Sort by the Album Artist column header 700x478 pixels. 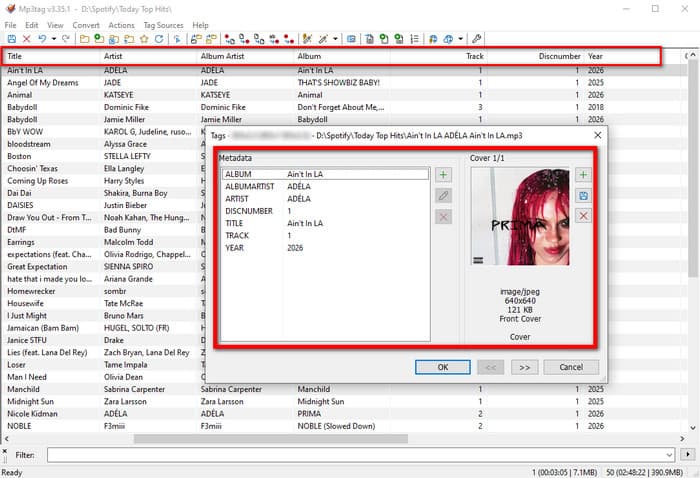tap(245, 56)
